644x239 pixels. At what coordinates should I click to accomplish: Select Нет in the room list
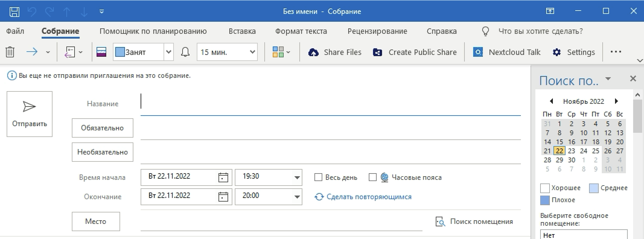point(584,235)
